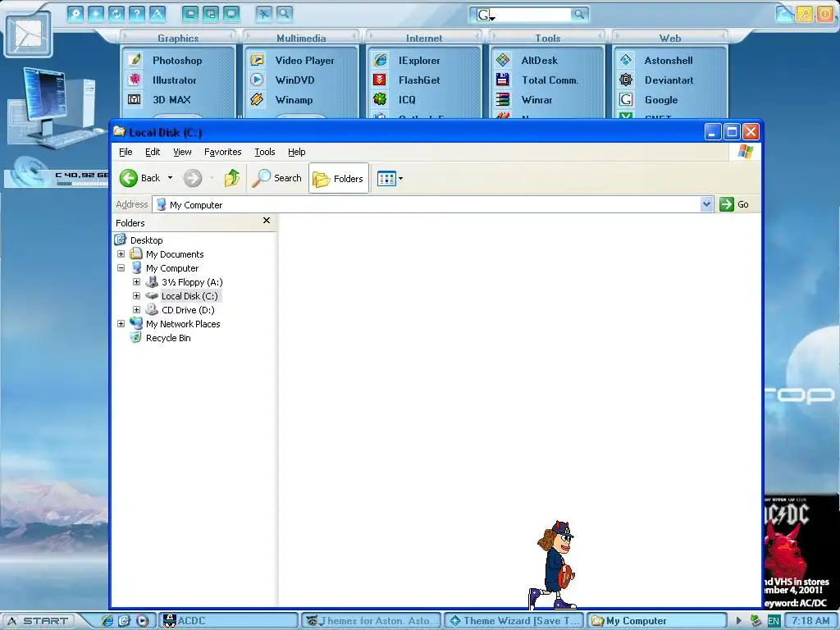Switch to Themes for Aston taskbar button
This screenshot has width=840, height=630.
coord(372,621)
